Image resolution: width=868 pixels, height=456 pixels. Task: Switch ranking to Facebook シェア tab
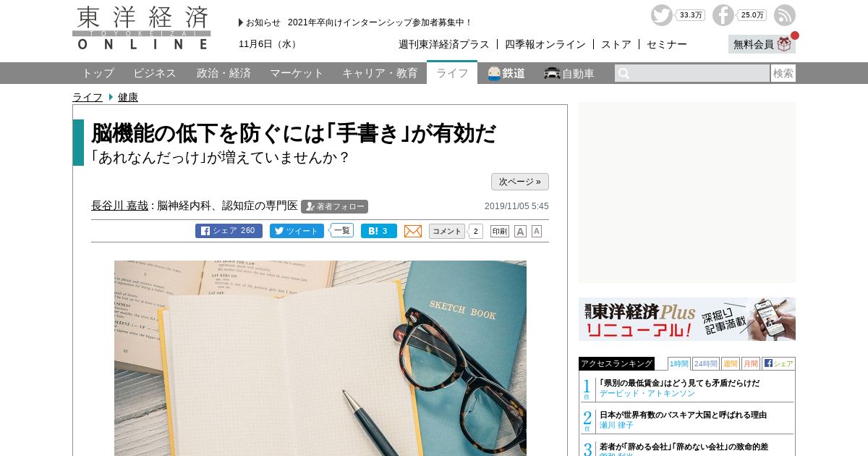pyautogui.click(x=778, y=363)
